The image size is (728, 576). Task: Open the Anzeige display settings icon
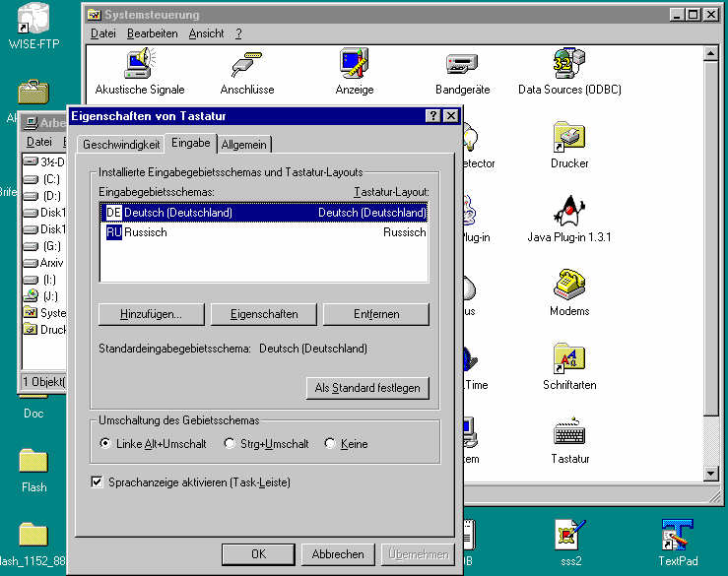point(354,65)
